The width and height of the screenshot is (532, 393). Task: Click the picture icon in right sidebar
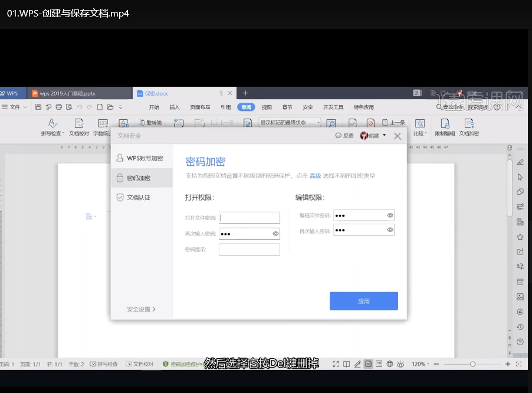[520, 297]
